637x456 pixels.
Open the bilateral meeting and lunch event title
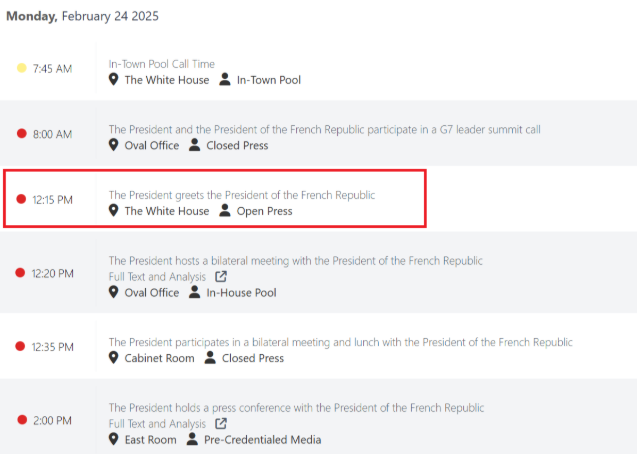(340, 342)
